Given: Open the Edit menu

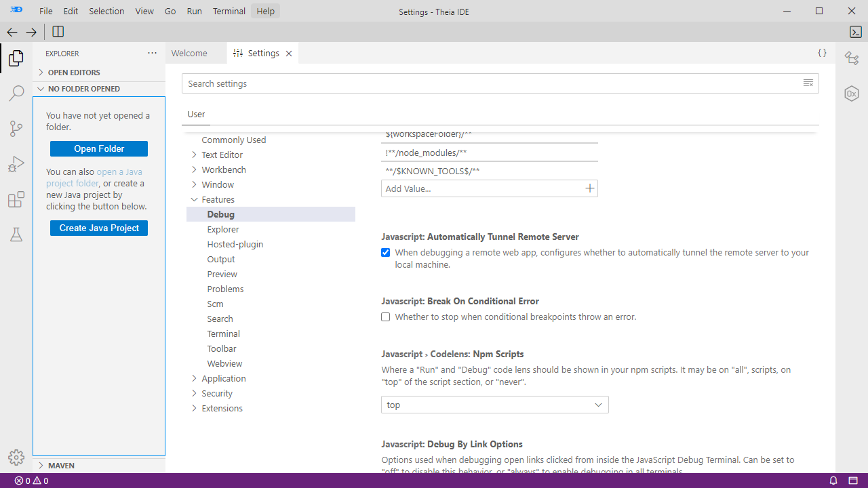Looking at the screenshot, I should click(71, 11).
